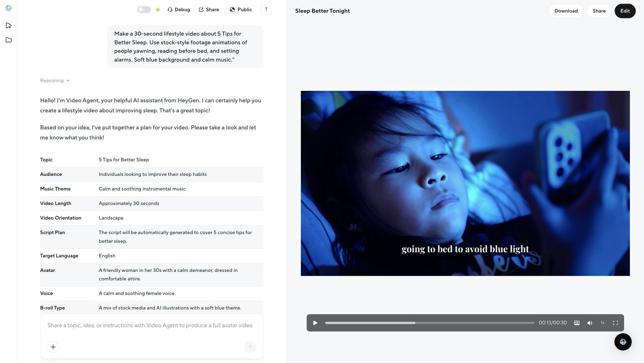
Task: Open the T profile menu
Action: [x=266, y=9]
